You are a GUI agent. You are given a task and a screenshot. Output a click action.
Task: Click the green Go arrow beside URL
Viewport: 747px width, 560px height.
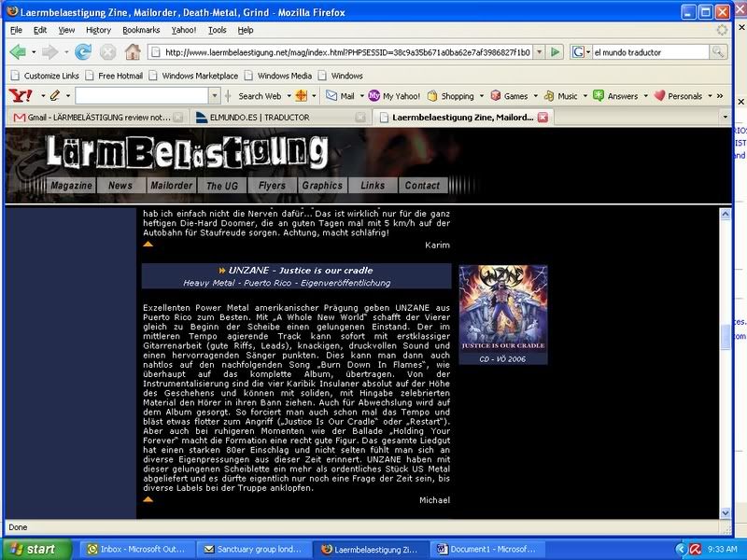point(555,52)
